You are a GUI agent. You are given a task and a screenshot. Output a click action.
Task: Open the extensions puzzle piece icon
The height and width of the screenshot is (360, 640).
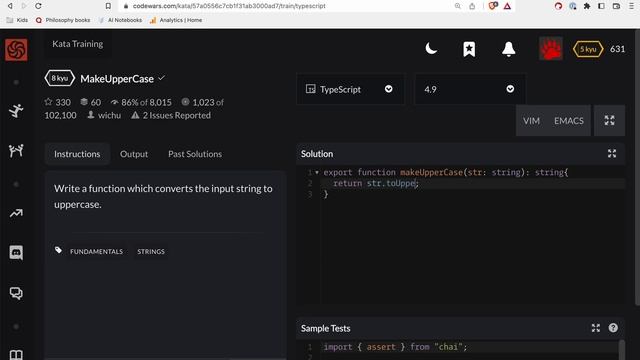coord(587,6)
